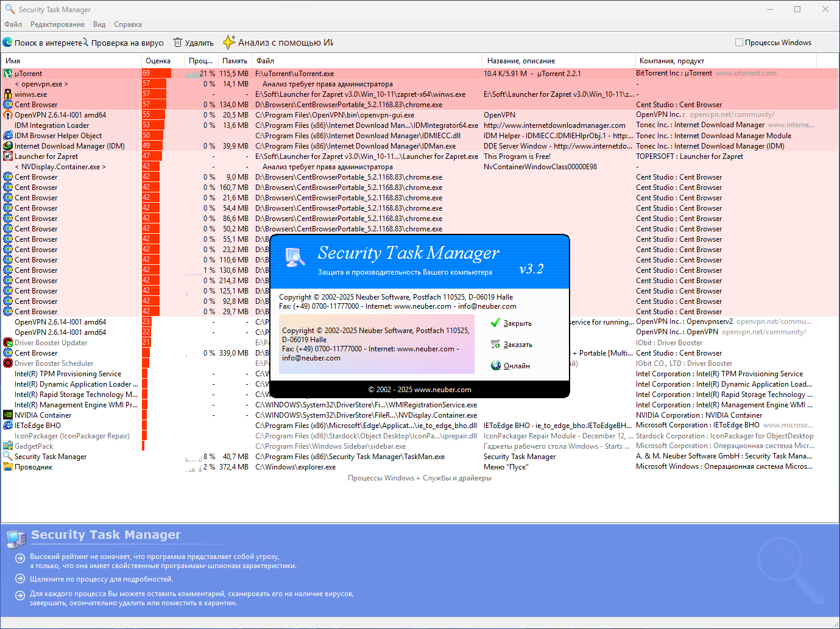
Task: Select the Intel(R) TPM Provisioning Service row
Action: [x=420, y=374]
